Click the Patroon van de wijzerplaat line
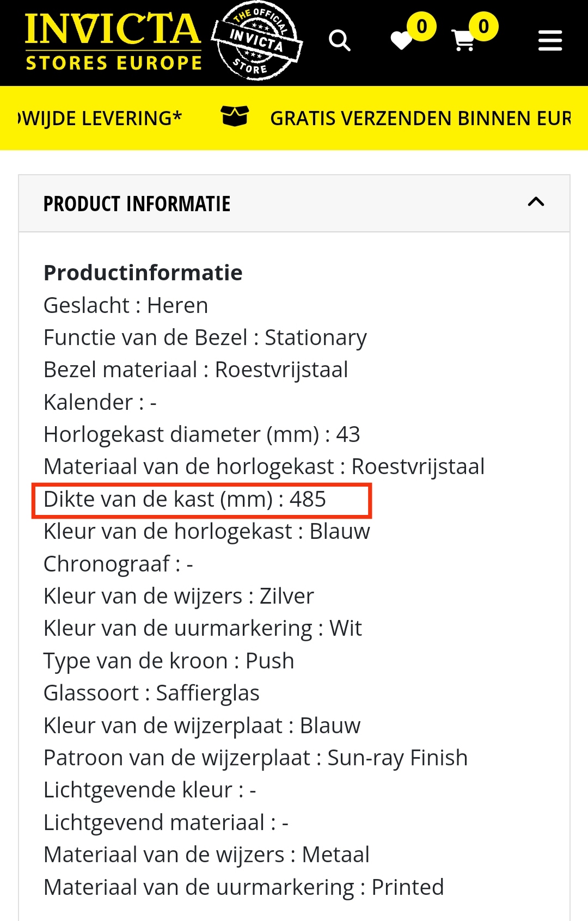The image size is (588, 921). 256,758
